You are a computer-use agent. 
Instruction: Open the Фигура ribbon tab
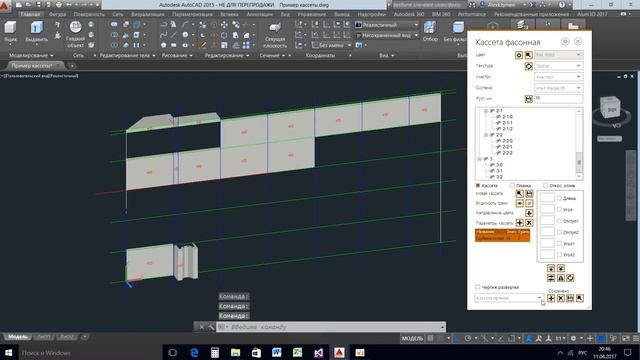[x=57, y=14]
